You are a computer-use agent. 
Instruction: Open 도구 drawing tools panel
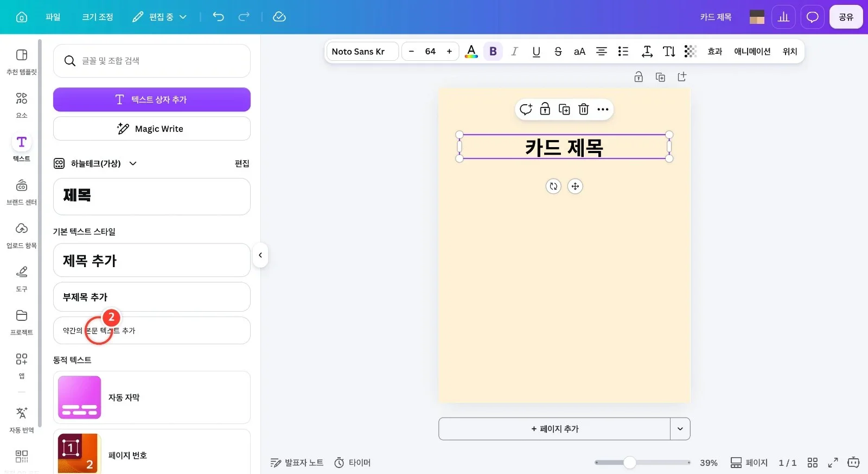[x=22, y=279]
